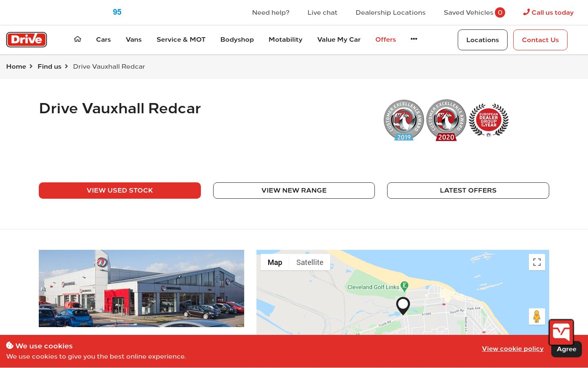Click the Drive Vauxhall Redcar breadcrumb text

click(x=109, y=67)
